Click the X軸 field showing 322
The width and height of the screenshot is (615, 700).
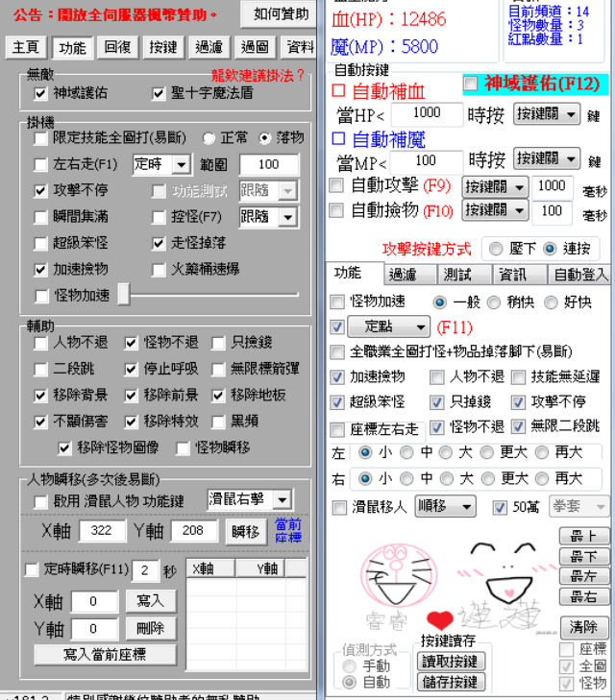click(102, 530)
